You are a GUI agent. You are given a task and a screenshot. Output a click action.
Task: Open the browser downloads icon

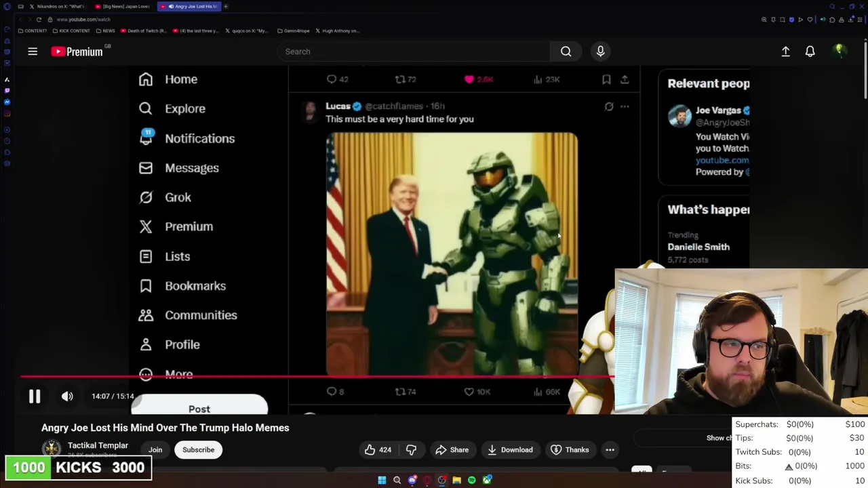(850, 20)
